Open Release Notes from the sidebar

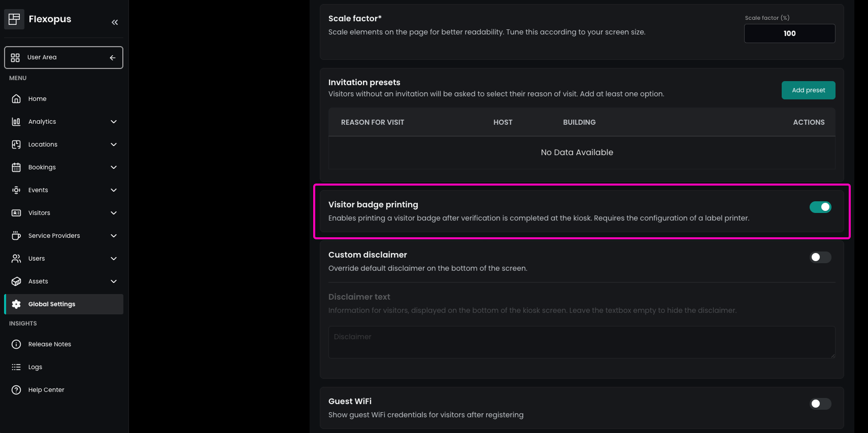coord(49,344)
